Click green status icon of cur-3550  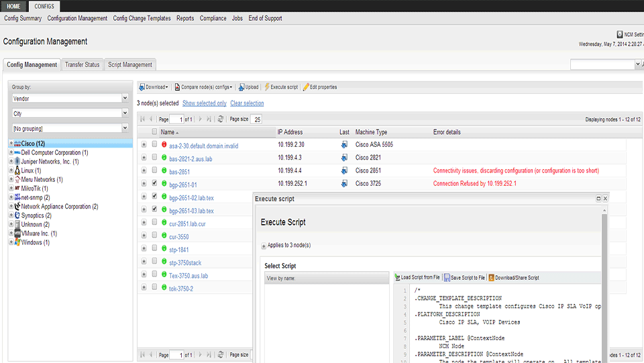[x=164, y=236]
